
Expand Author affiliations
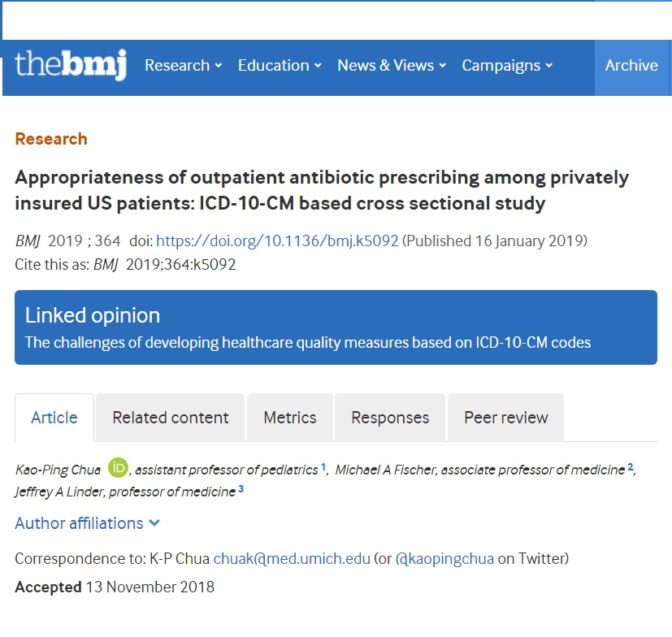(87, 523)
